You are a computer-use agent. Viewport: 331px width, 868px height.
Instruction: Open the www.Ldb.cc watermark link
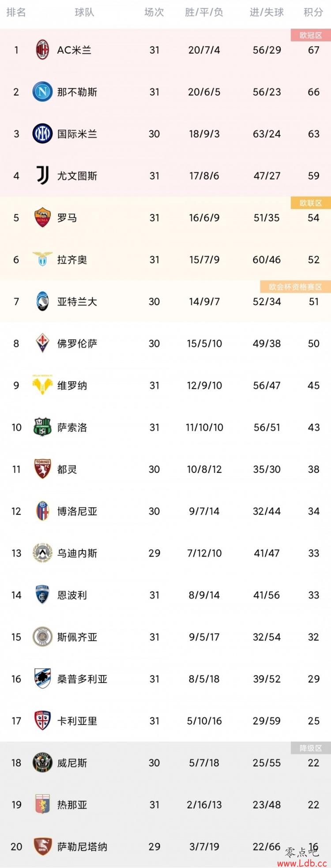pyautogui.click(x=302, y=863)
